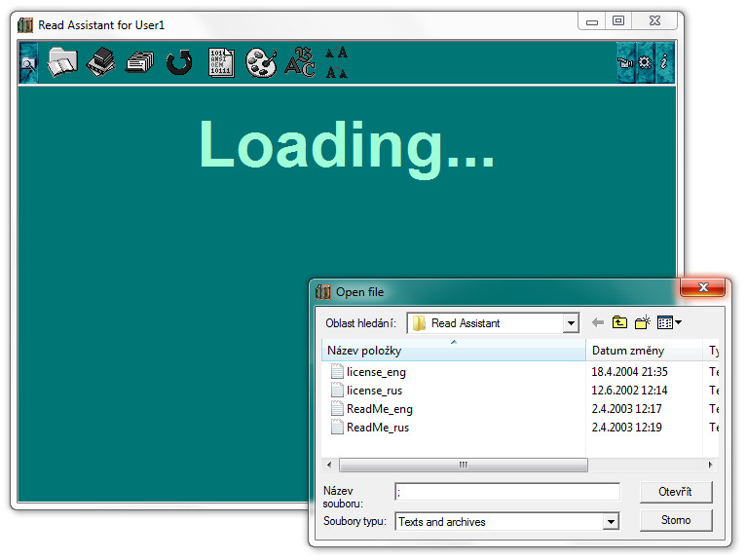Sort by Název položky column header

click(454, 351)
